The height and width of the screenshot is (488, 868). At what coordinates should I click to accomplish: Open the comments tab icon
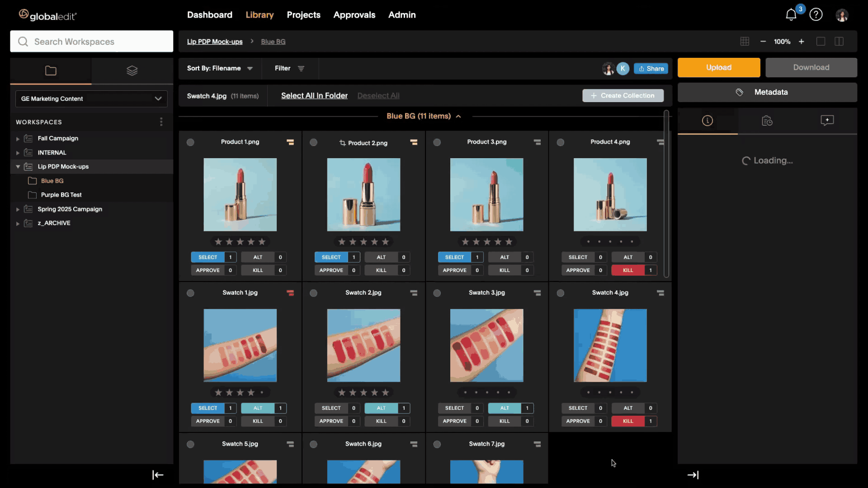(827, 121)
